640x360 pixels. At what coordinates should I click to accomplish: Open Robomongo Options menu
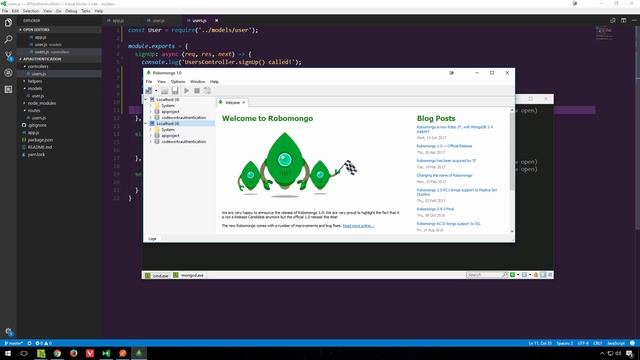178,82
